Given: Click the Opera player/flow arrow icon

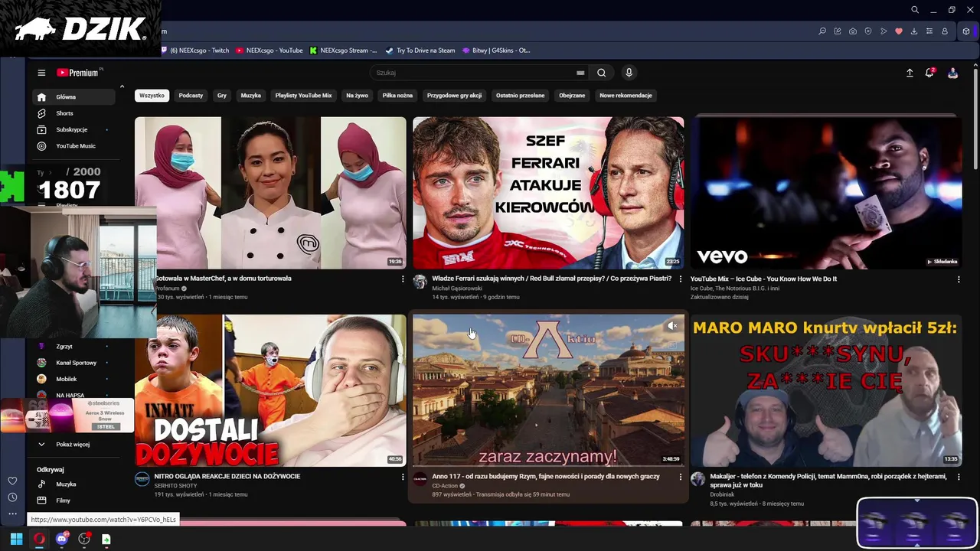Looking at the screenshot, I should pos(884,31).
